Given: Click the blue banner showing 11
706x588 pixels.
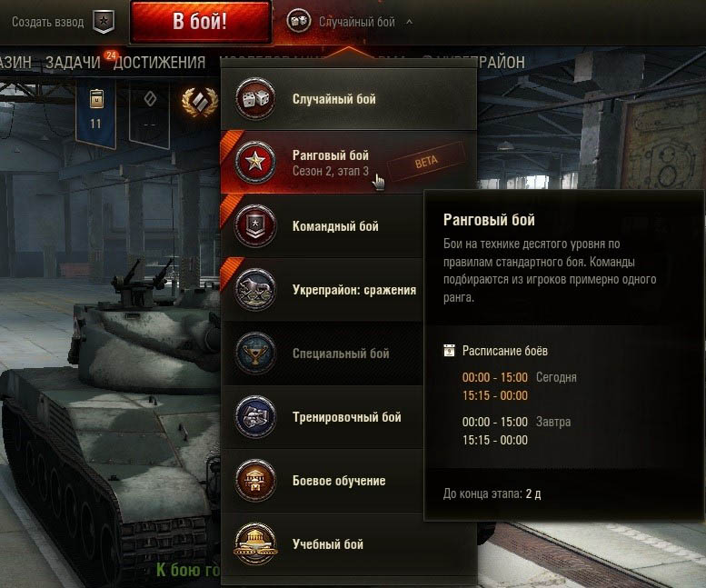Looking at the screenshot, I should click(95, 113).
